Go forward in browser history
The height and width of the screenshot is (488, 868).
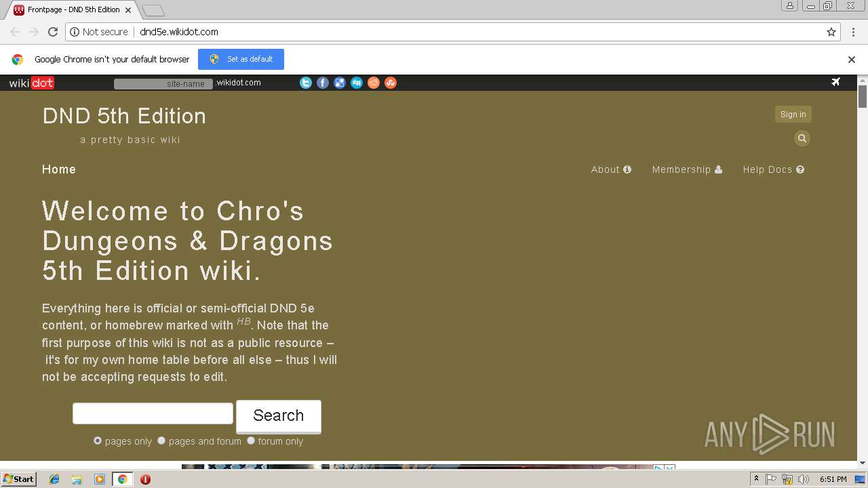click(x=34, y=32)
